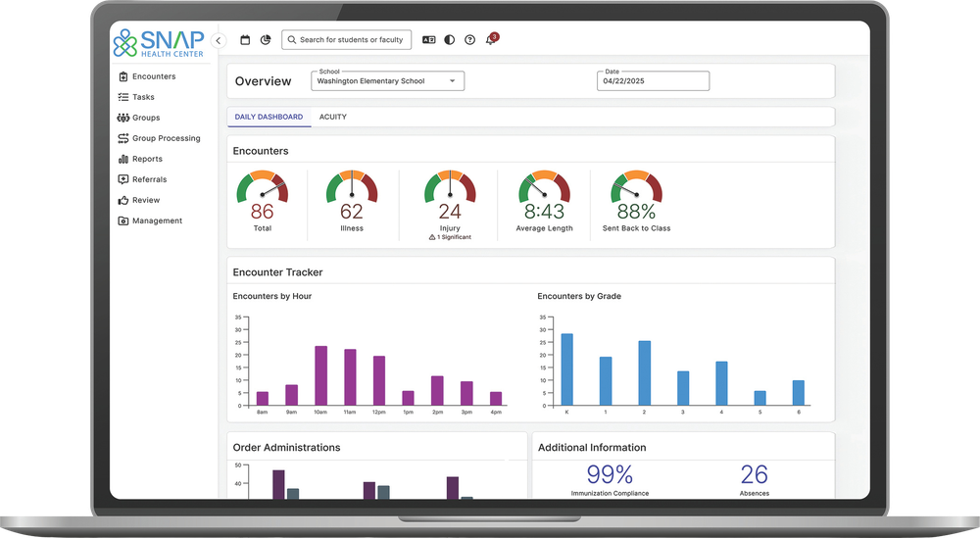The image size is (980, 538).
Task: Open the notifications bell icon
Action: 491,40
